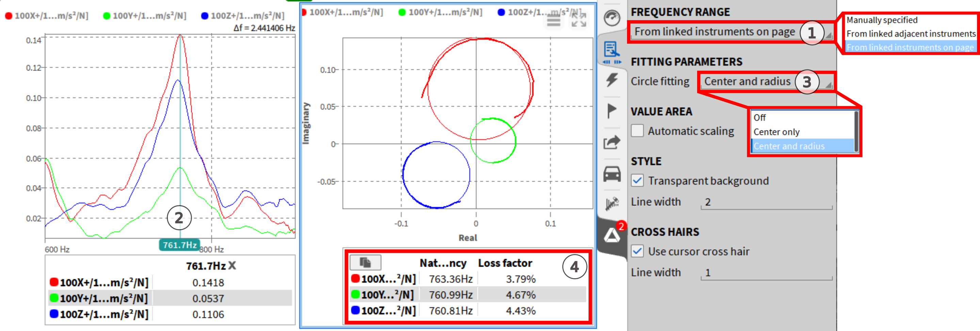The width and height of the screenshot is (980, 331).
Task: Click blue 100Z legend dot in left graph
Action: click(205, 16)
